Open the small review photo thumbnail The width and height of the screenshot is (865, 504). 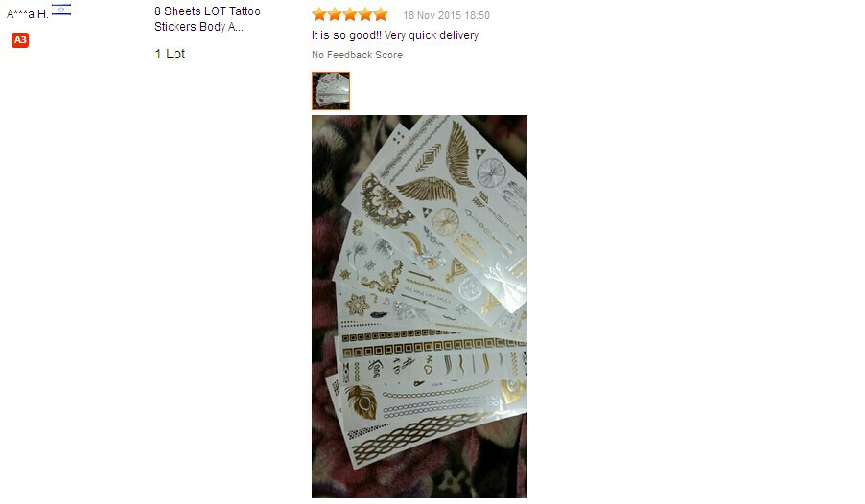[x=331, y=91]
